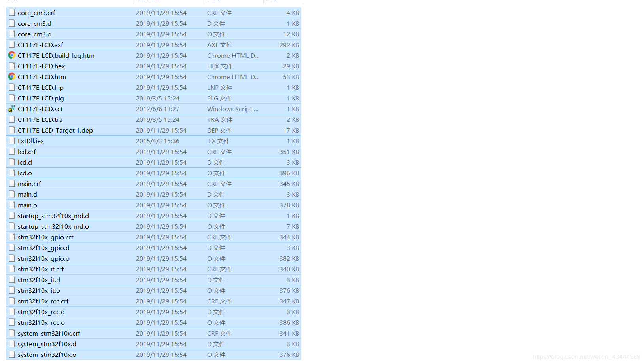Viewport: 644px width, 364px height.
Task: Click the file icon of ExtDll.iex
Action: (12, 141)
